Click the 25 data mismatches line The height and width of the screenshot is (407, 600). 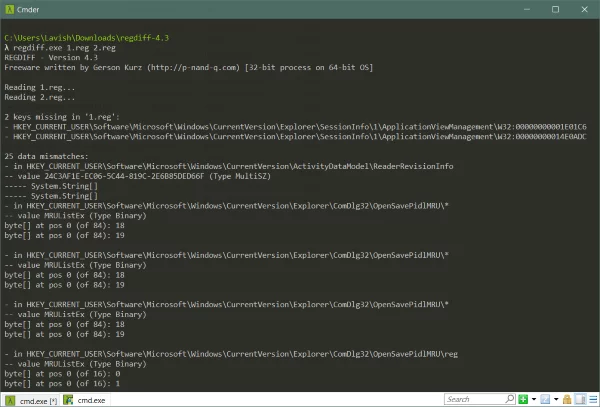pyautogui.click(x=46, y=156)
